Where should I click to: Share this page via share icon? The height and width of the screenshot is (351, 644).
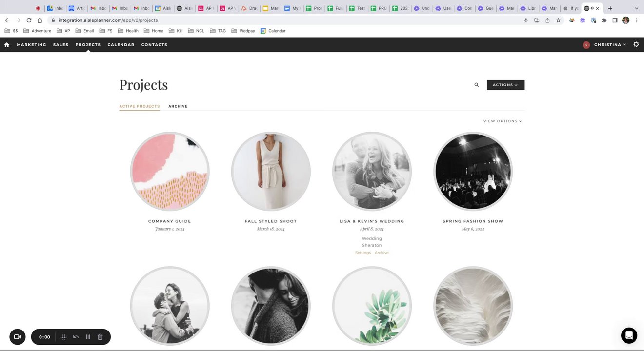547,20
